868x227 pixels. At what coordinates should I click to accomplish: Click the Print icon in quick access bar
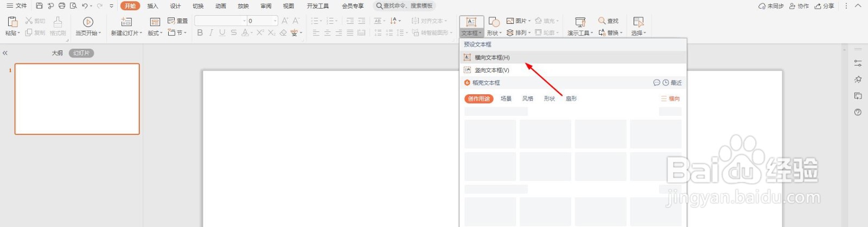(62, 6)
